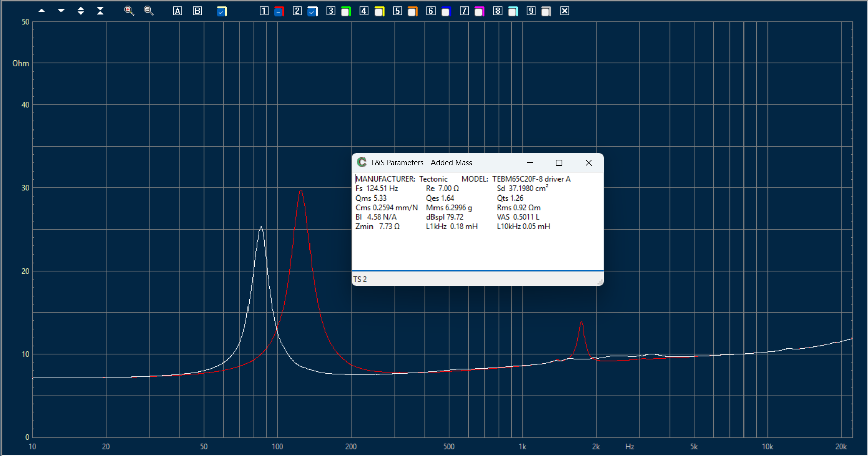Select cursor B button

[197, 11]
